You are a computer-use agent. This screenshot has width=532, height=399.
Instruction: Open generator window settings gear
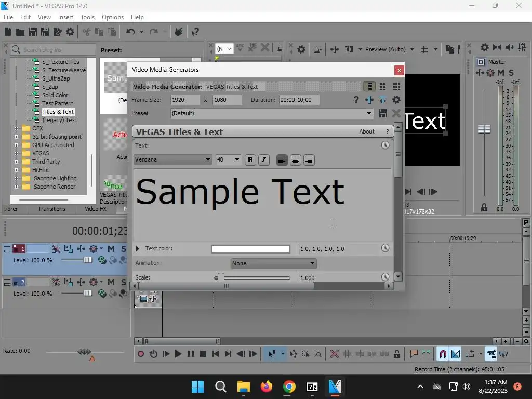coord(396,100)
